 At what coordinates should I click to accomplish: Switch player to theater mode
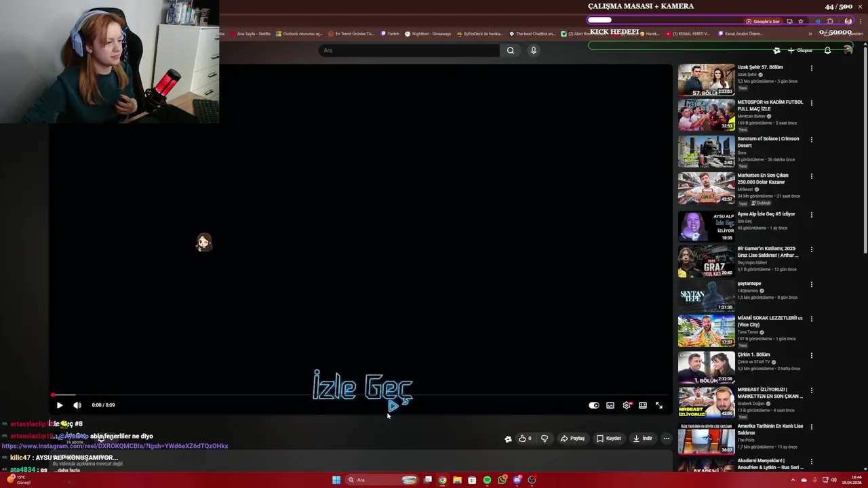point(643,405)
